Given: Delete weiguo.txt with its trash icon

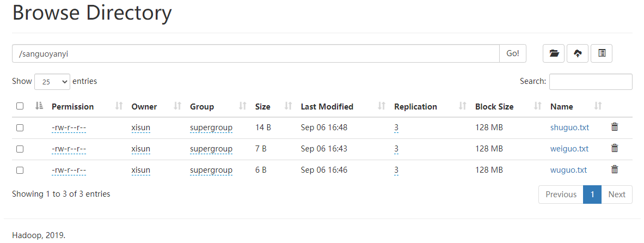Looking at the screenshot, I should (615, 148).
